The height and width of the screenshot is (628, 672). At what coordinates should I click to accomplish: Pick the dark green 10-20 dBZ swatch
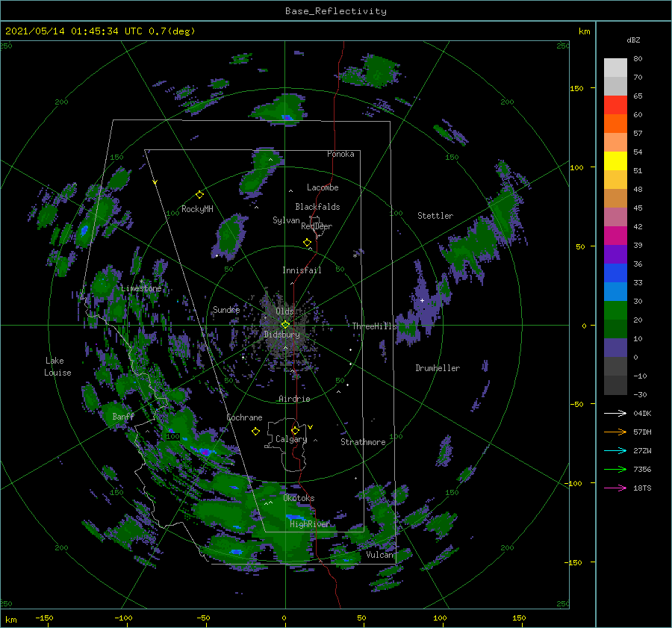615,329
